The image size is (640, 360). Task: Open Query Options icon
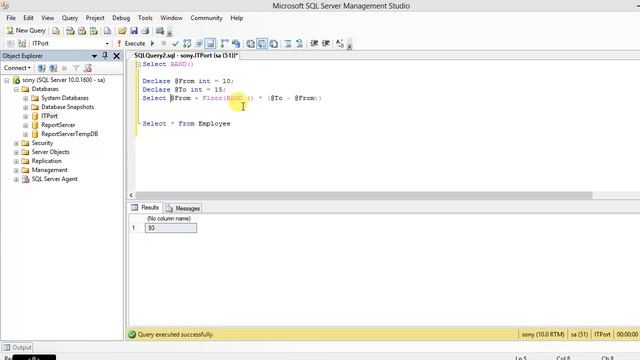(x=199, y=43)
